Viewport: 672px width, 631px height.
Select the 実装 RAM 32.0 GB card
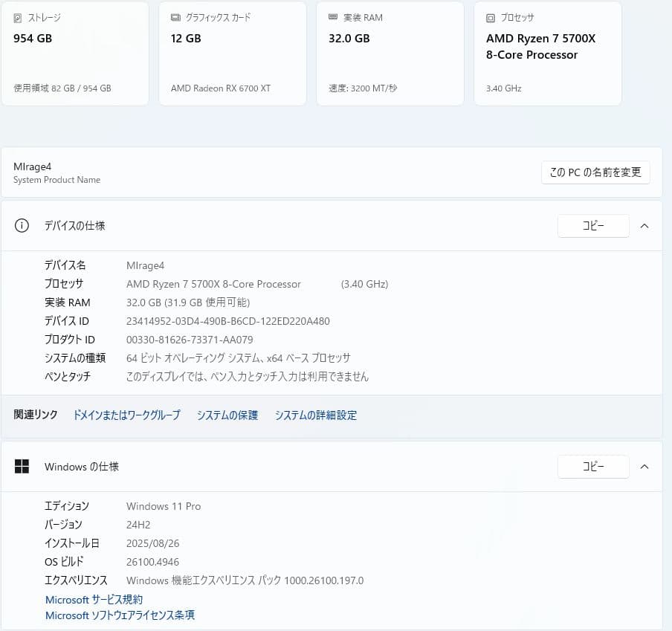point(390,54)
